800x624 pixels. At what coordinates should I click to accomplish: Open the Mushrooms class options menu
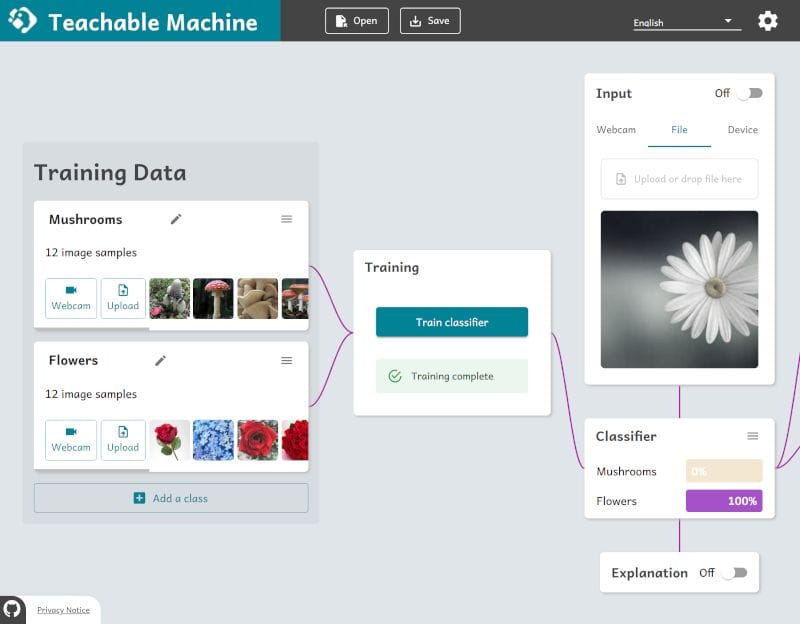287,219
